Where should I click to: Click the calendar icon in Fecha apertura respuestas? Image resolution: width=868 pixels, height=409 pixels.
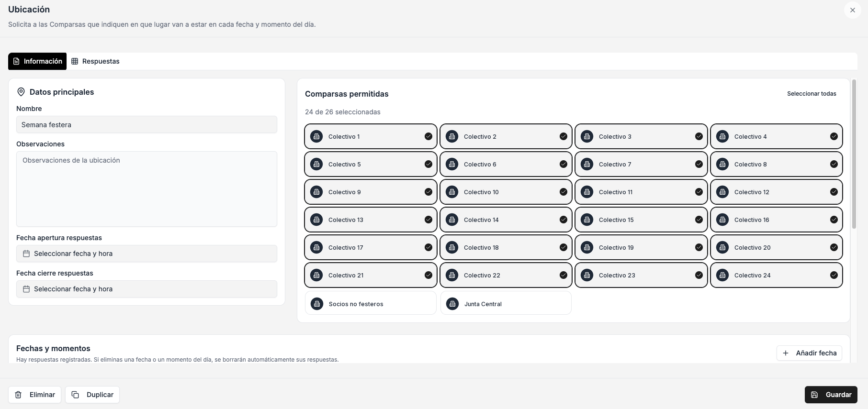(x=26, y=254)
